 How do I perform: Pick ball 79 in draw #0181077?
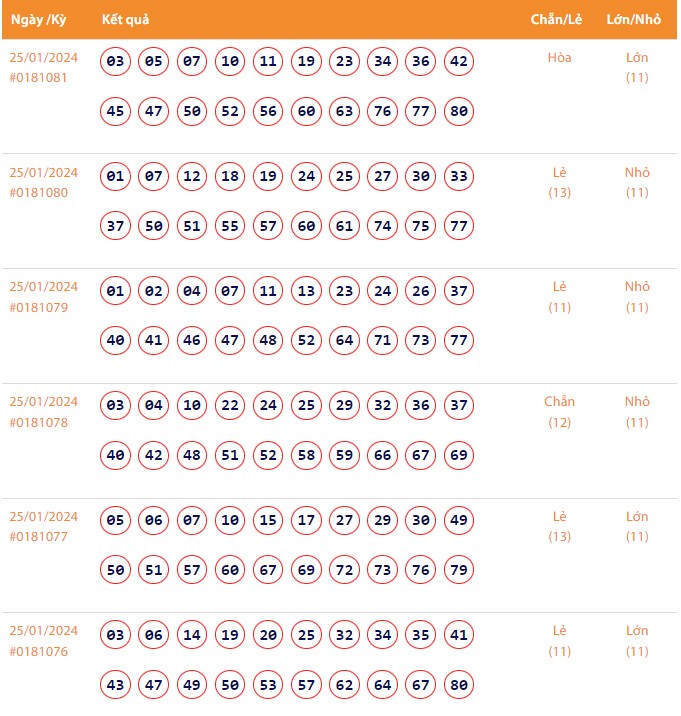tap(459, 570)
